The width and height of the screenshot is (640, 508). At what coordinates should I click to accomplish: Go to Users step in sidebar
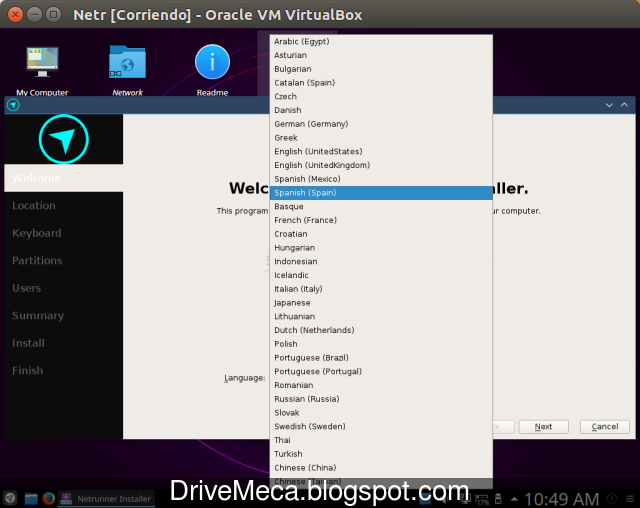pyautogui.click(x=64, y=288)
